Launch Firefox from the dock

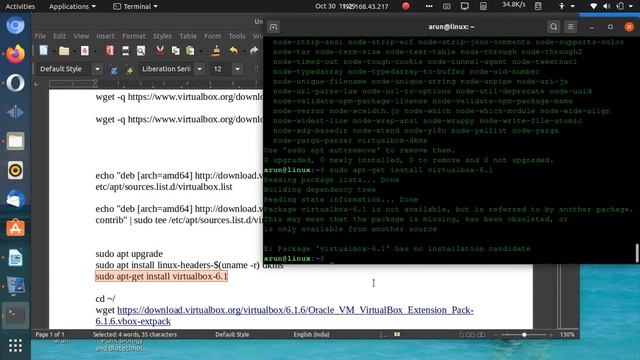(x=16, y=54)
